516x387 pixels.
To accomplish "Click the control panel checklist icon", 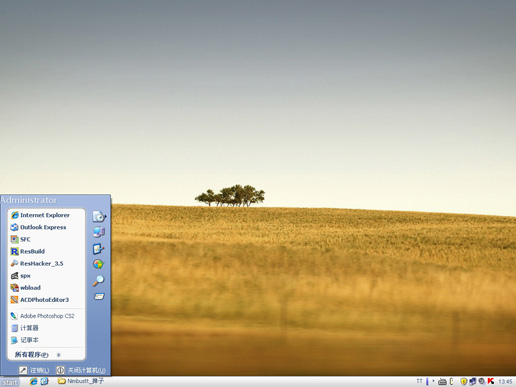I will tap(99, 249).
